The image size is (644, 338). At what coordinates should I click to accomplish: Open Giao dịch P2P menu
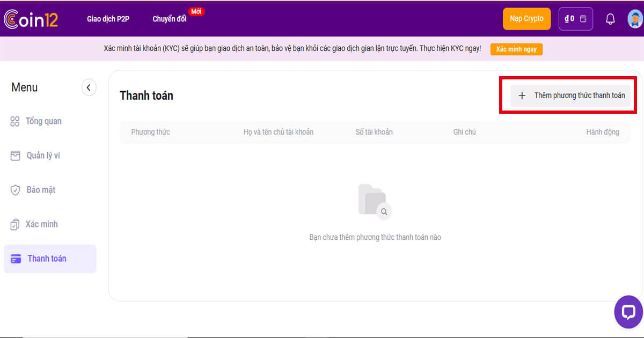click(x=108, y=19)
